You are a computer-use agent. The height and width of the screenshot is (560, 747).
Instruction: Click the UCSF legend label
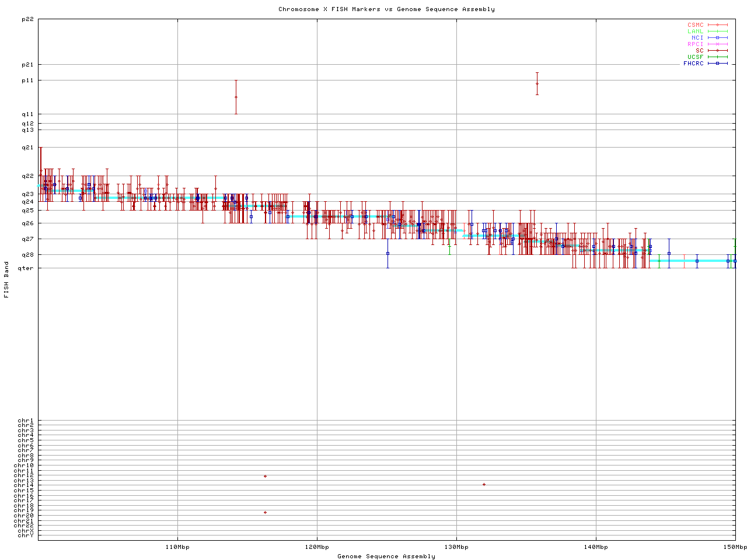coord(695,57)
